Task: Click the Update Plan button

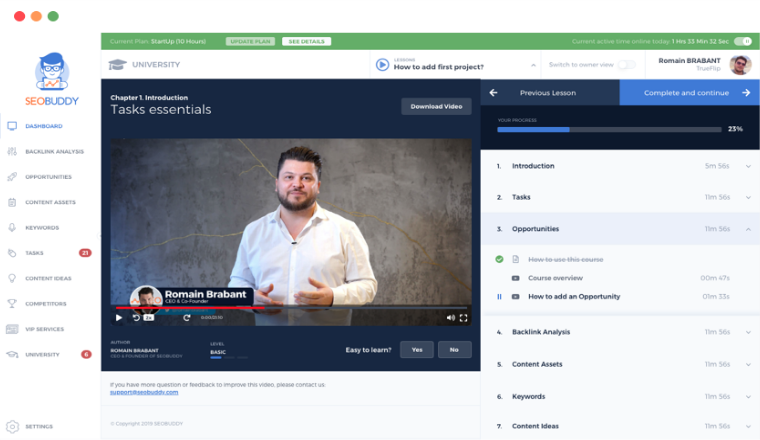Action: (250, 41)
